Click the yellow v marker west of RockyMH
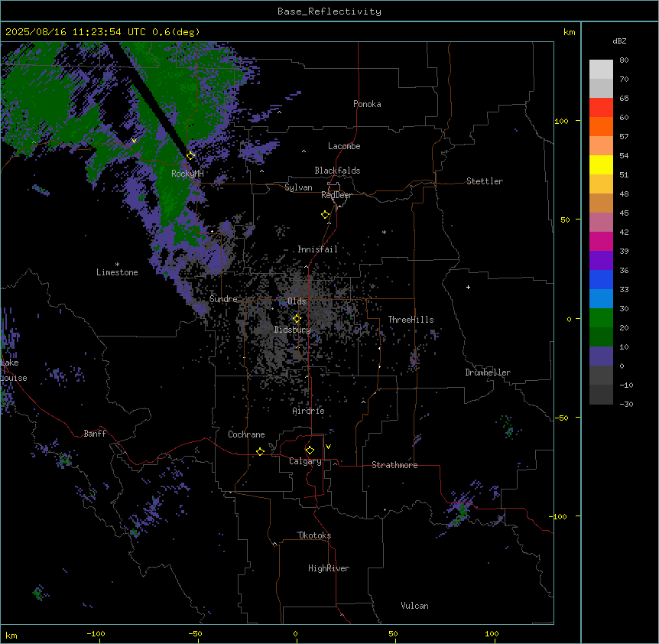 [x=134, y=141]
